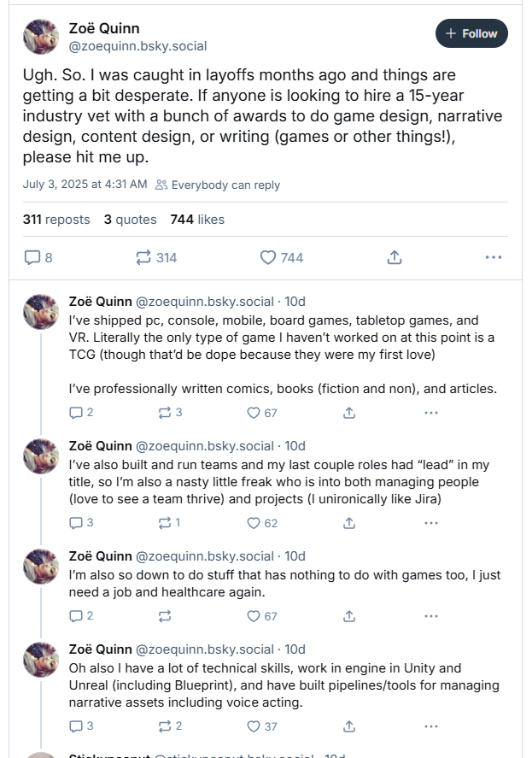Viewport: 532px width, 758px height.
Task: Open Zoë Quinn's avatar on the main post
Action: click(x=41, y=37)
